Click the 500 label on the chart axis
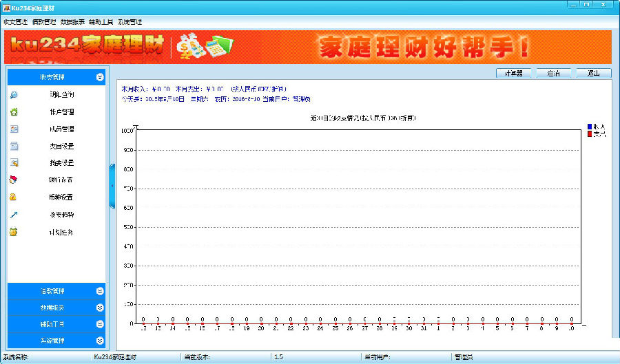620x364 pixels. click(128, 227)
